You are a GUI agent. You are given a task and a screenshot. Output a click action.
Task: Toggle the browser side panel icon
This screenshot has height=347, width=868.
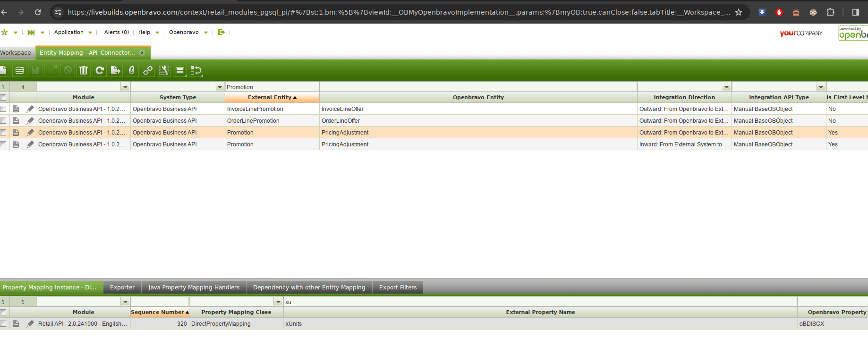pyautogui.click(x=855, y=12)
